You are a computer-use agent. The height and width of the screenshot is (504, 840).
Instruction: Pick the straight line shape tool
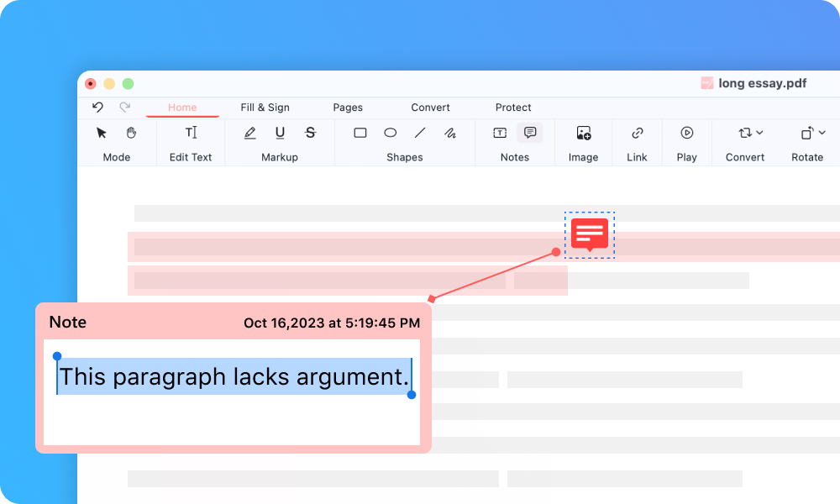coord(420,133)
